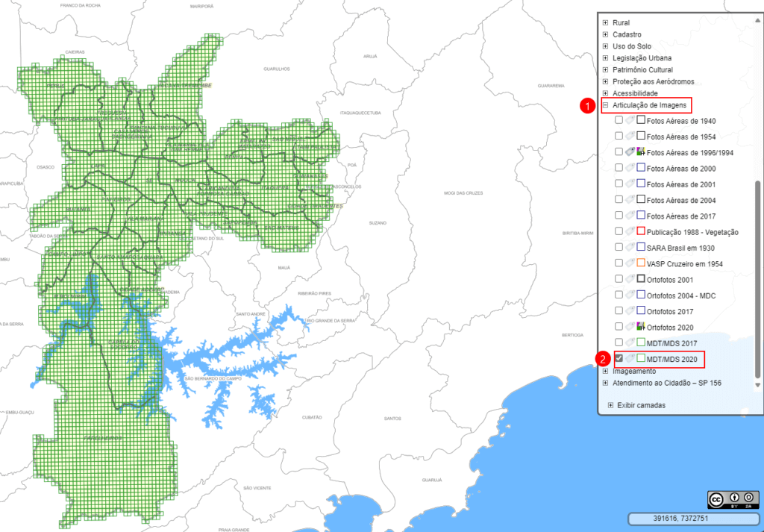
Task: Click the Publicação 1988 - Vegetação layer name
Action: click(x=692, y=232)
